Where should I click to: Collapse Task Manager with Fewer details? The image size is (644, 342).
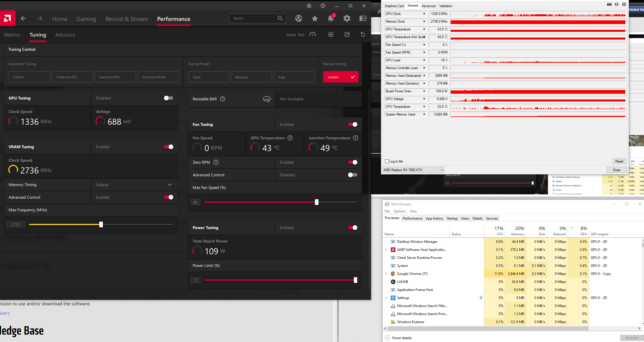399,338
